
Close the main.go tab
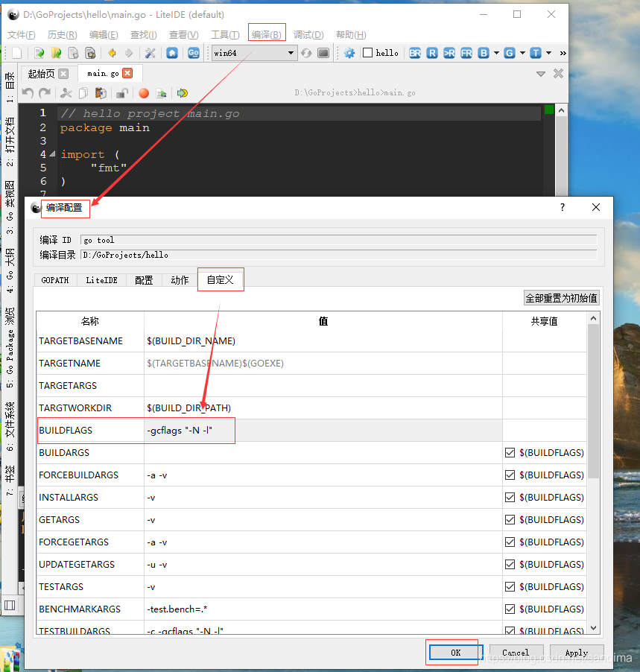127,73
